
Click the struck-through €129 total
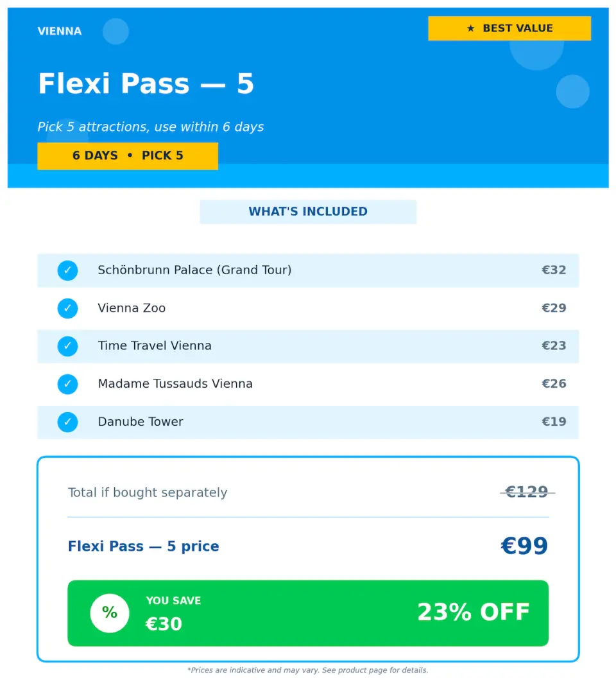click(x=527, y=492)
